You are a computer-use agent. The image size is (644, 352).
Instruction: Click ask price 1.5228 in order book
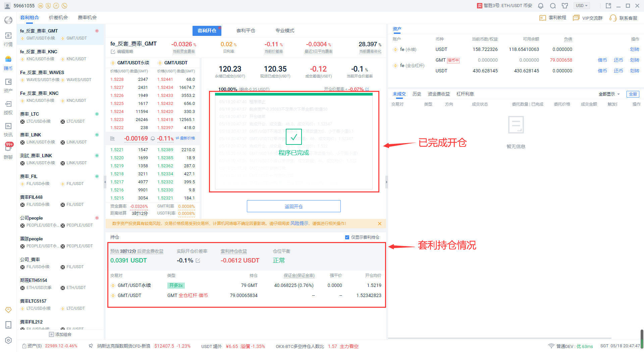[117, 79]
